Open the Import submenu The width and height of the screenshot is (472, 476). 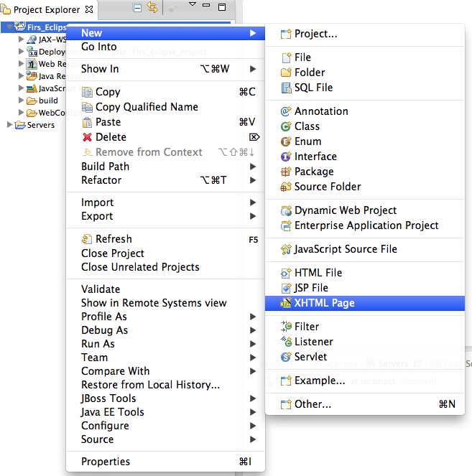165,202
